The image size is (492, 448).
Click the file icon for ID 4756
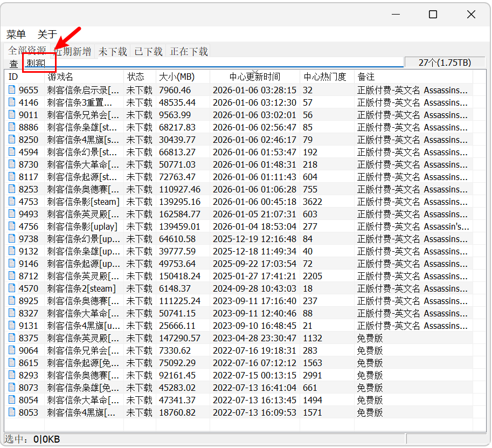[x=12, y=226]
